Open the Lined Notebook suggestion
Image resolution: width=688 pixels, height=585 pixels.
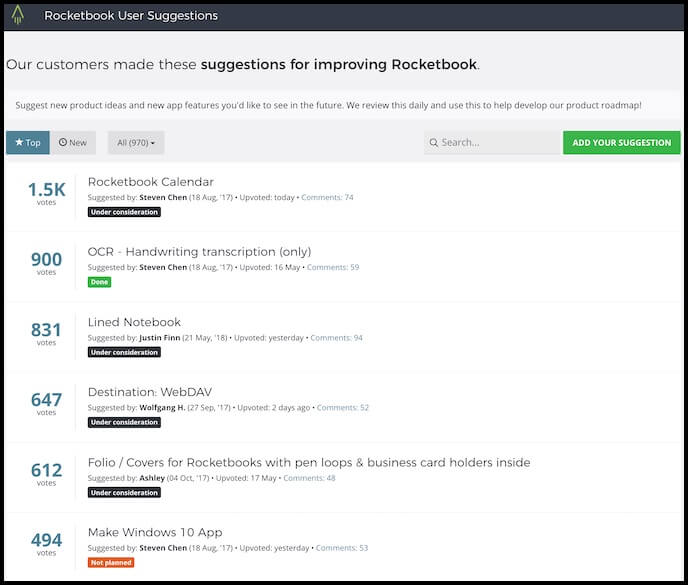pyautogui.click(x=134, y=322)
